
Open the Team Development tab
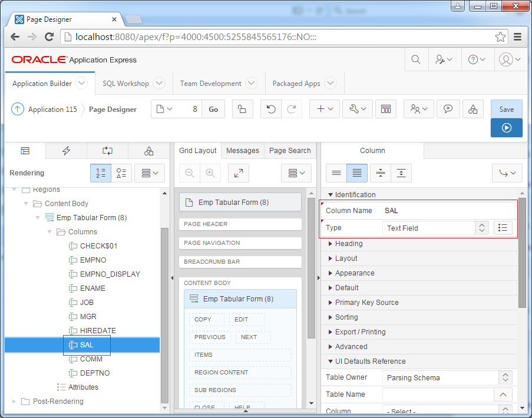click(211, 84)
